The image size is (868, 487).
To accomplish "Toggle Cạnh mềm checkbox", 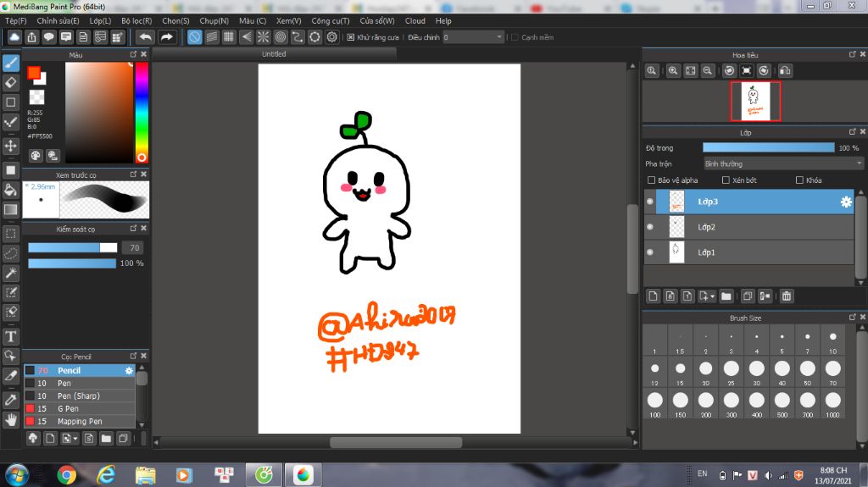I will [515, 37].
